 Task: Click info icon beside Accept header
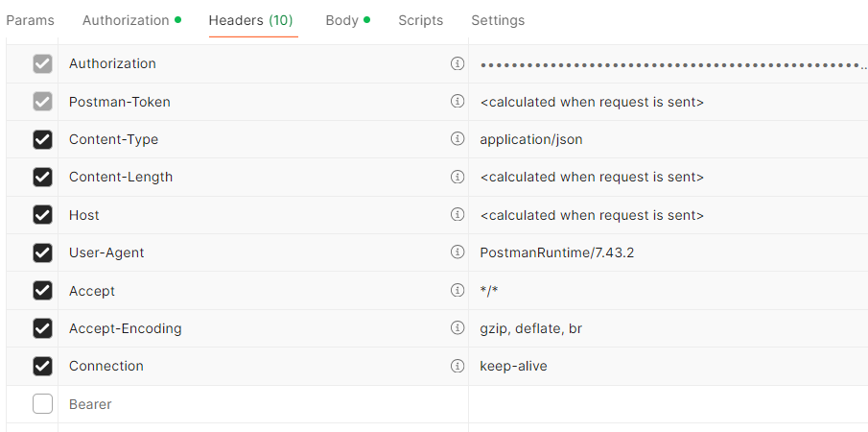457,291
